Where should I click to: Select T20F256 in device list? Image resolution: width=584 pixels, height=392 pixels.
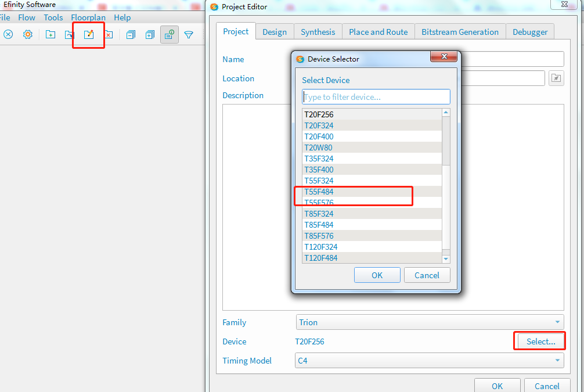[x=372, y=114]
